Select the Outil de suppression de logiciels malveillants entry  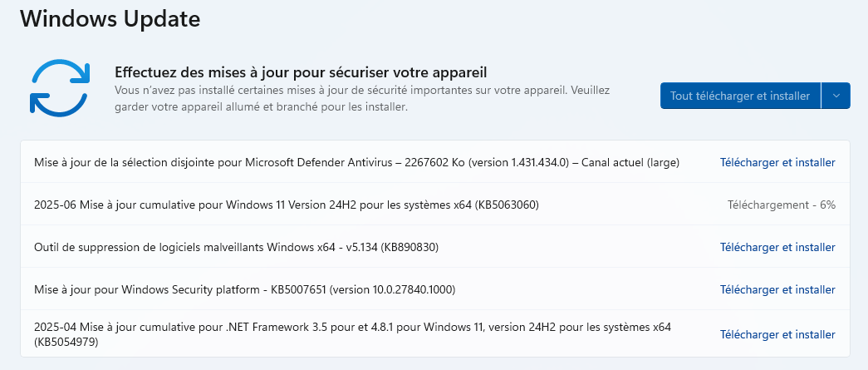click(x=237, y=247)
